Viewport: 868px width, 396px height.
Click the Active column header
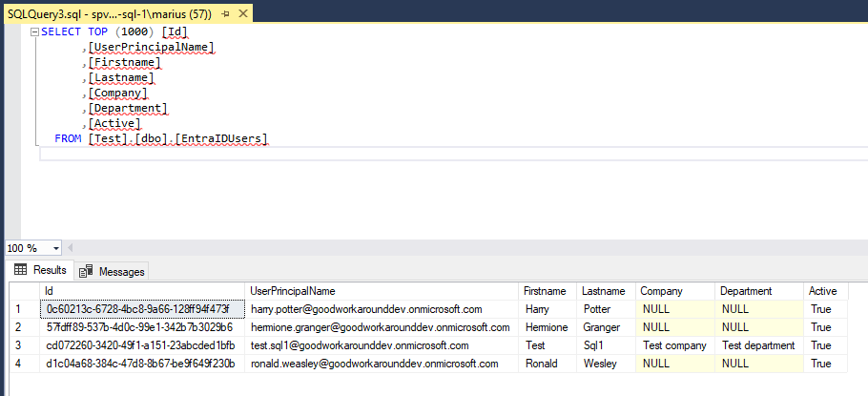click(x=822, y=291)
